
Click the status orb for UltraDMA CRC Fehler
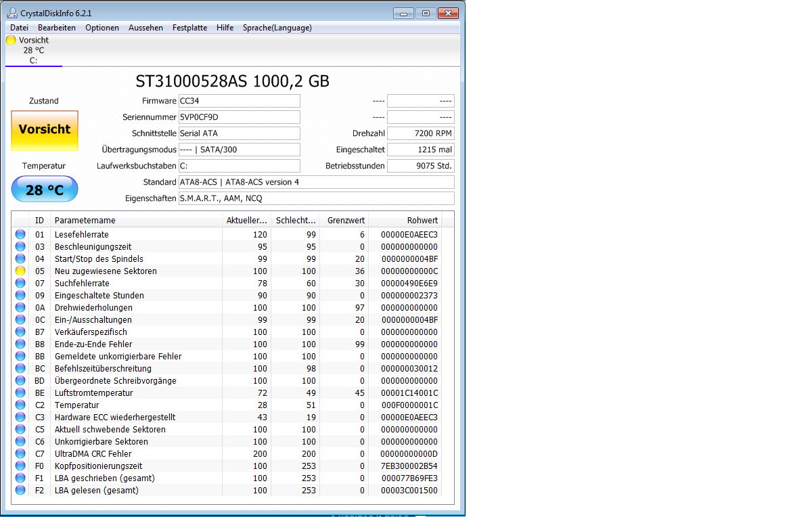click(20, 453)
